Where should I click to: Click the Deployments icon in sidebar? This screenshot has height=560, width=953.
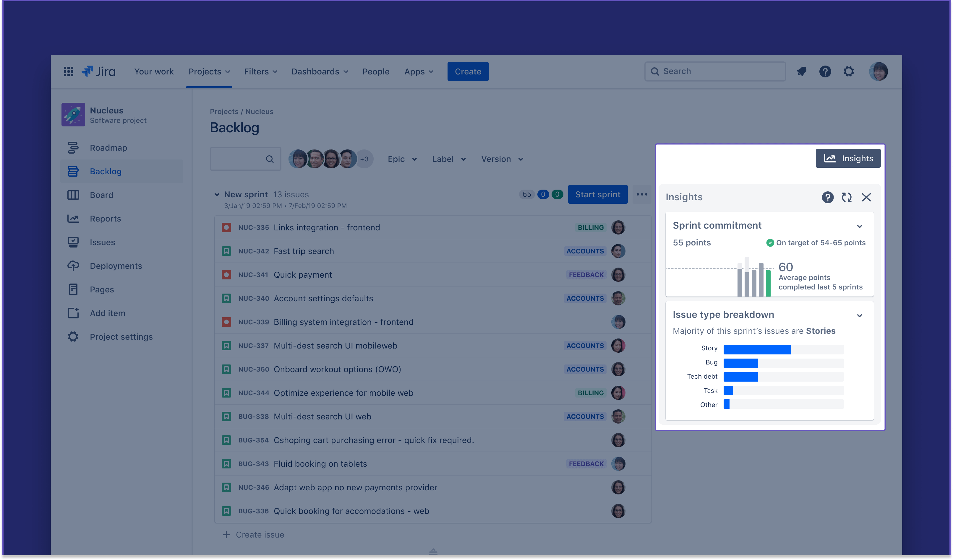pyautogui.click(x=73, y=265)
